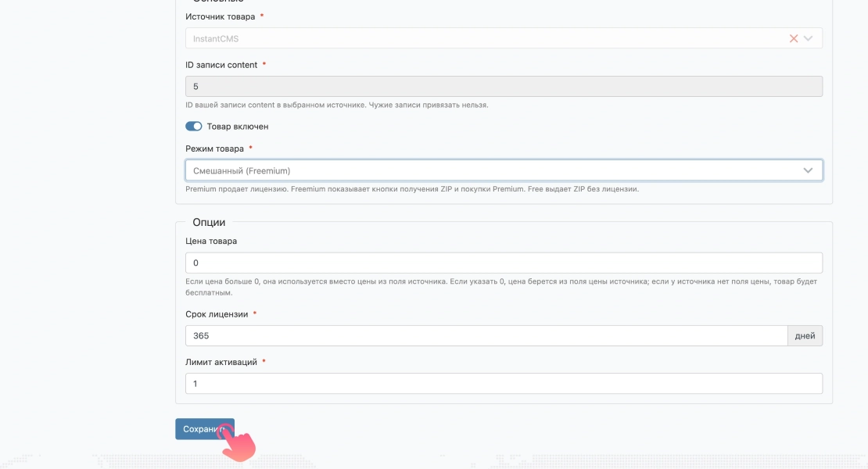This screenshot has width=868, height=469.
Task: Click the Опции section heading
Action: (209, 222)
